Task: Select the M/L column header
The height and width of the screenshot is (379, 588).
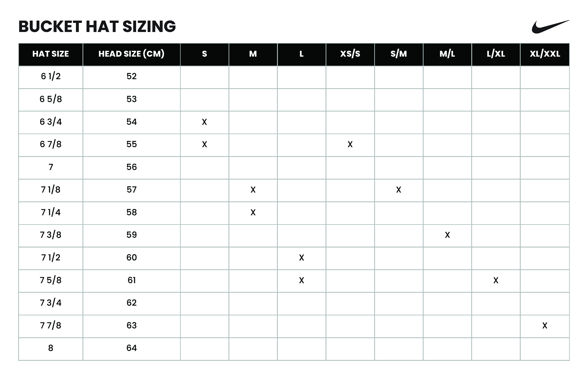Action: tap(447, 54)
